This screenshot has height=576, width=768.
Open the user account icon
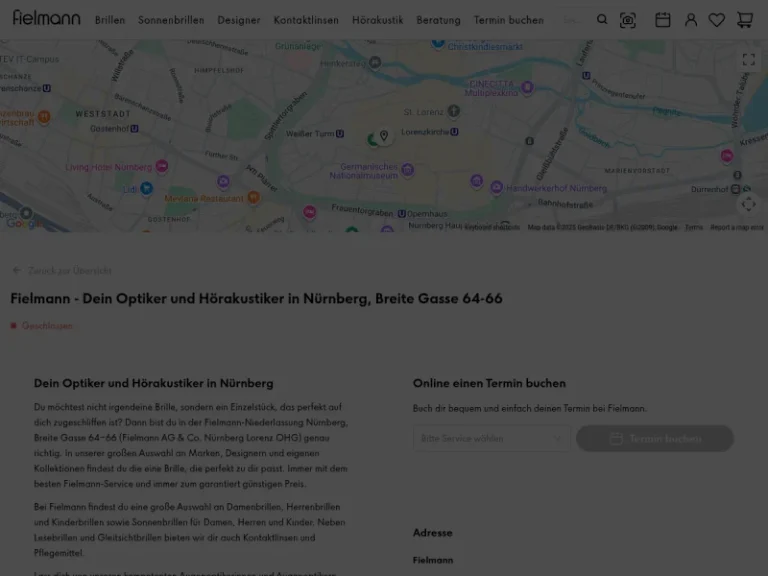point(691,20)
